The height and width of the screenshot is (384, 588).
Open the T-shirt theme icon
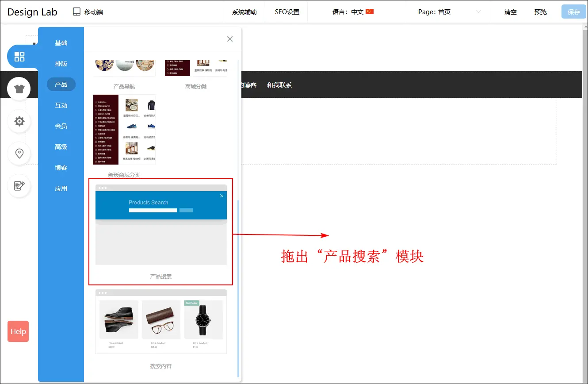(x=19, y=88)
